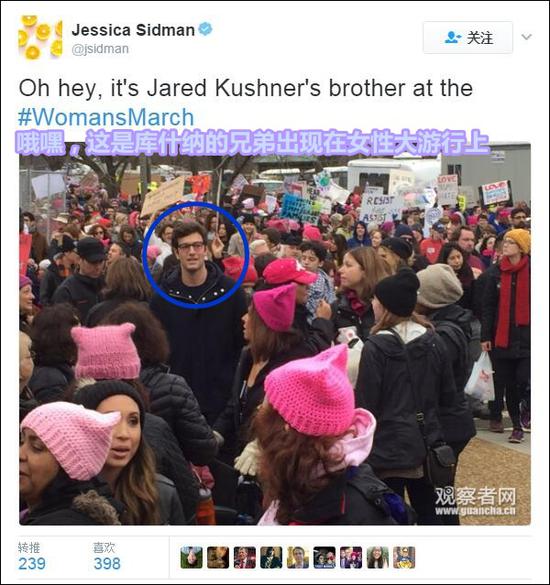Viewport: 550px width, 585px height.
Task: Click the follow 关注 button
Action: point(468,38)
